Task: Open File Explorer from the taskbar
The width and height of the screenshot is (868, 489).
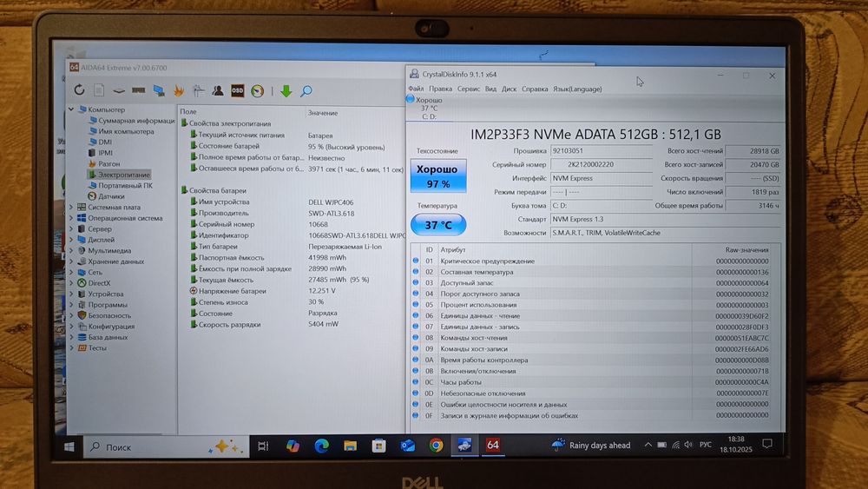Action: (x=350, y=446)
